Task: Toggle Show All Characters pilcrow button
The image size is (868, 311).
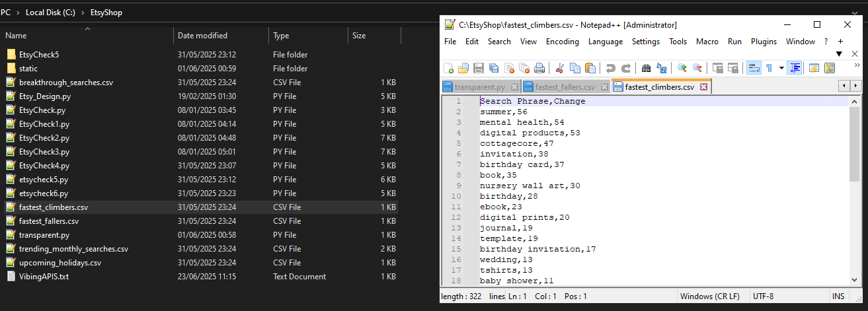Action: pos(769,68)
